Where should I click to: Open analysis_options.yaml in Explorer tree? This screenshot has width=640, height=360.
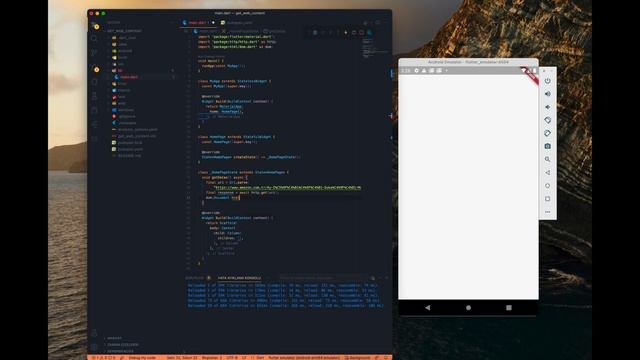tap(137, 129)
